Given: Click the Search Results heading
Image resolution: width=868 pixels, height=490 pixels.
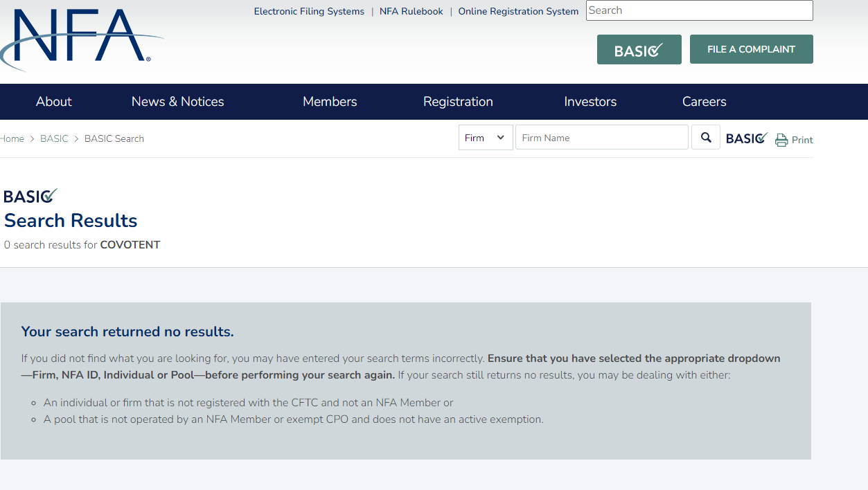Looking at the screenshot, I should (x=71, y=221).
